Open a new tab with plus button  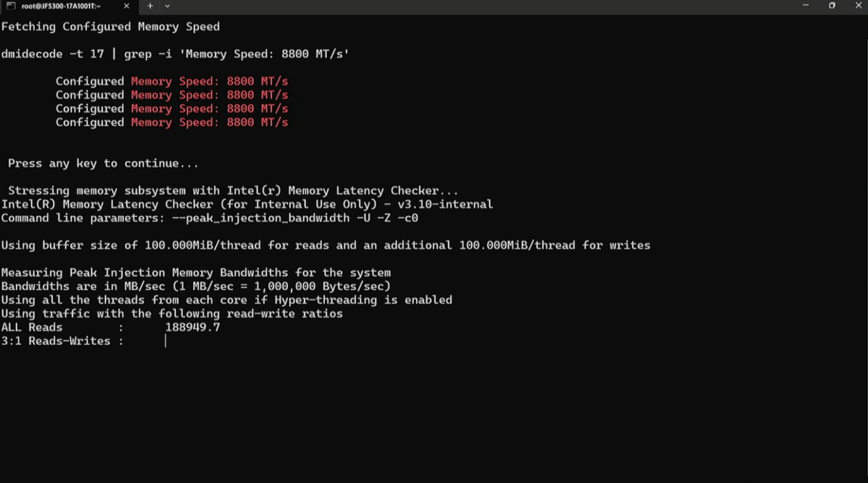coord(150,6)
